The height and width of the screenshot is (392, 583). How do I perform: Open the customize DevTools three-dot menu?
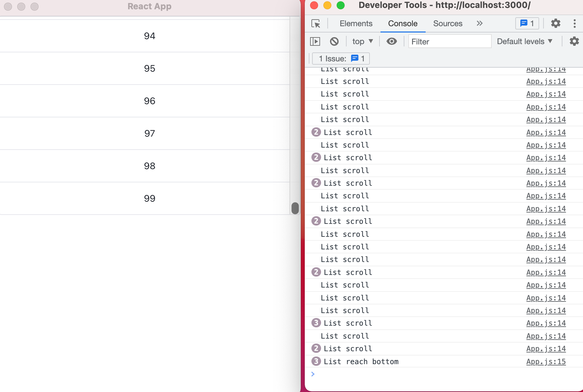coord(575,23)
